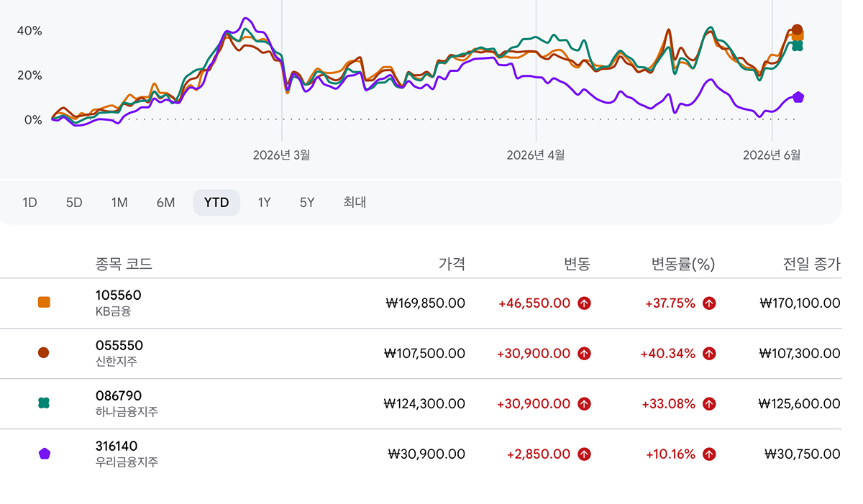This screenshot has height=504, width=863.
Task: Switch chart to 1Y period
Action: [265, 203]
